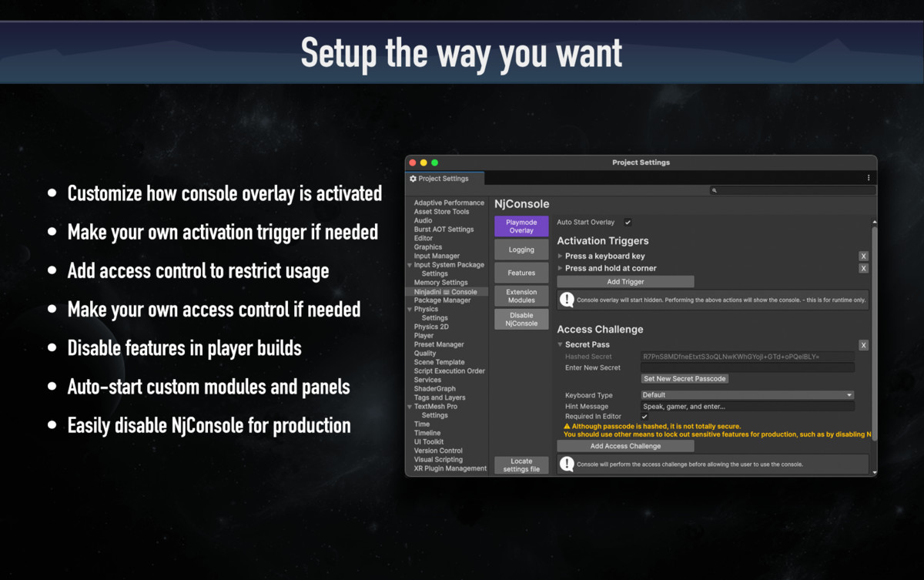924x580 pixels.
Task: Switch to the Features tab
Action: click(x=521, y=273)
